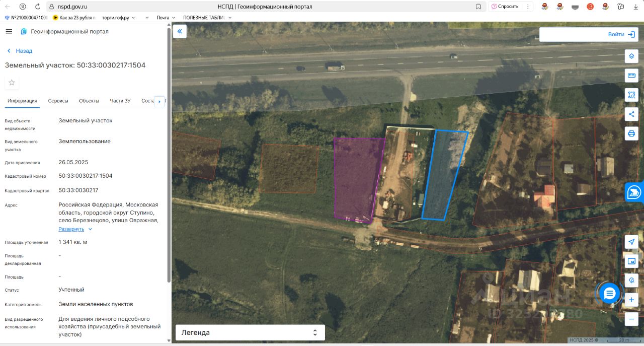Click the Yandex home button
This screenshot has width=644, height=346.
(x=23, y=7)
